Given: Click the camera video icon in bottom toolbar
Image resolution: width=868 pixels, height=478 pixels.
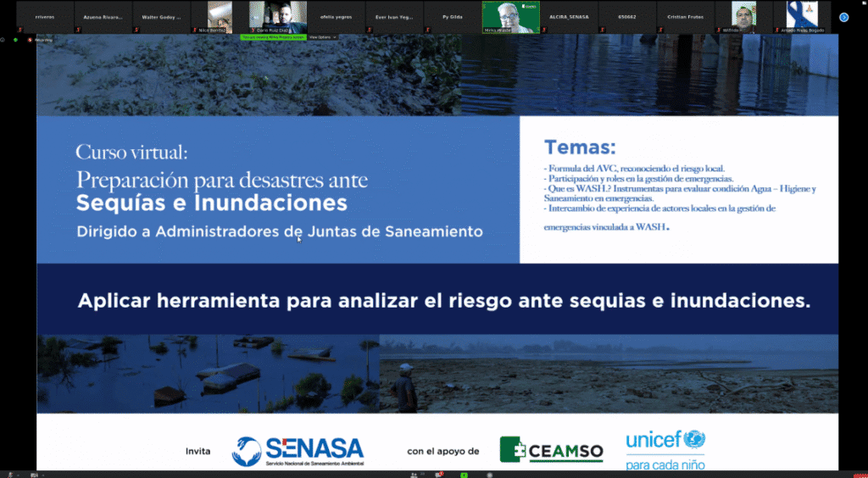Looking at the screenshot, I should coord(35,474).
